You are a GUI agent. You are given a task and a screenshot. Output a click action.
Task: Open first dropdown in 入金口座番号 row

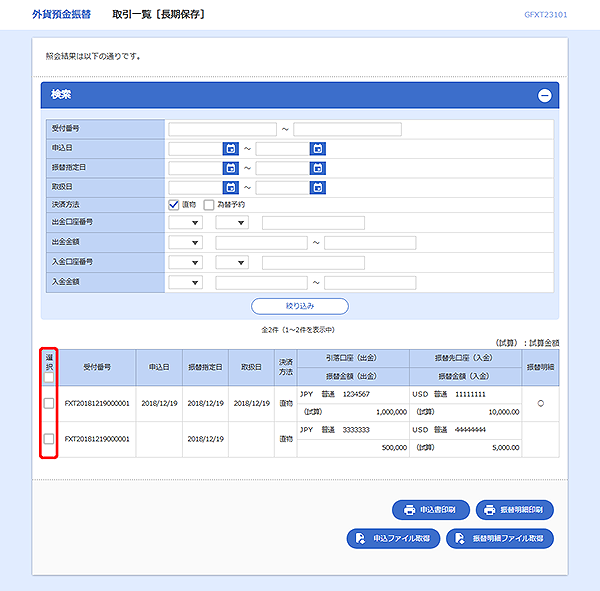click(x=186, y=262)
